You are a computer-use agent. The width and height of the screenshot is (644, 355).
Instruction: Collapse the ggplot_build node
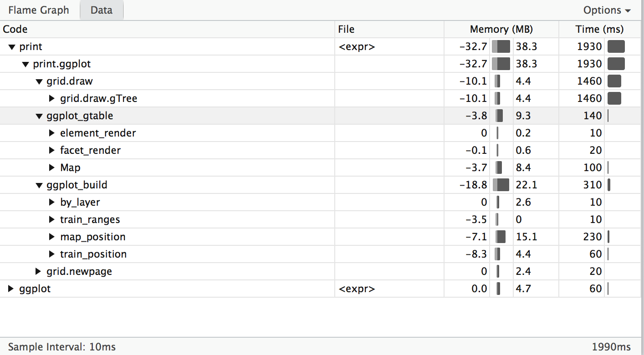(39, 185)
